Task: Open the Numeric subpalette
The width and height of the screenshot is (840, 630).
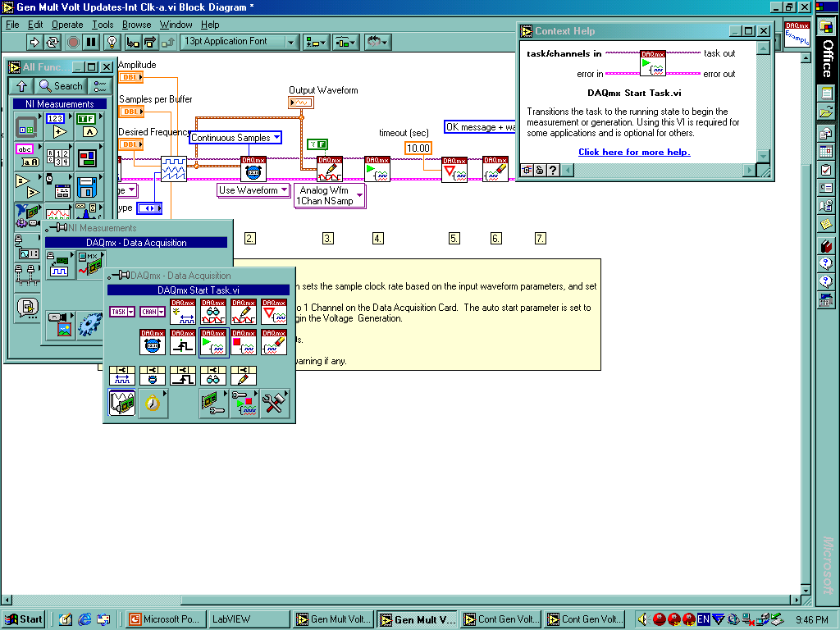Action: 58,126
